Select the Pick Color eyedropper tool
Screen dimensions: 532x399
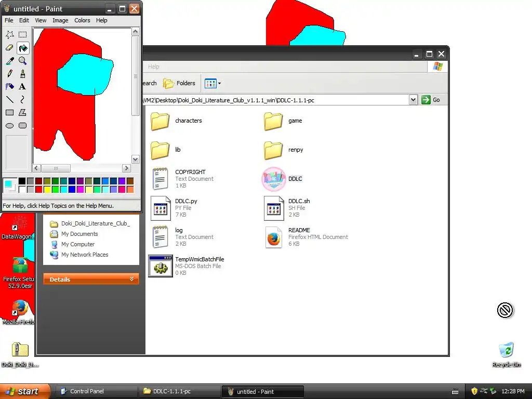click(x=10, y=61)
